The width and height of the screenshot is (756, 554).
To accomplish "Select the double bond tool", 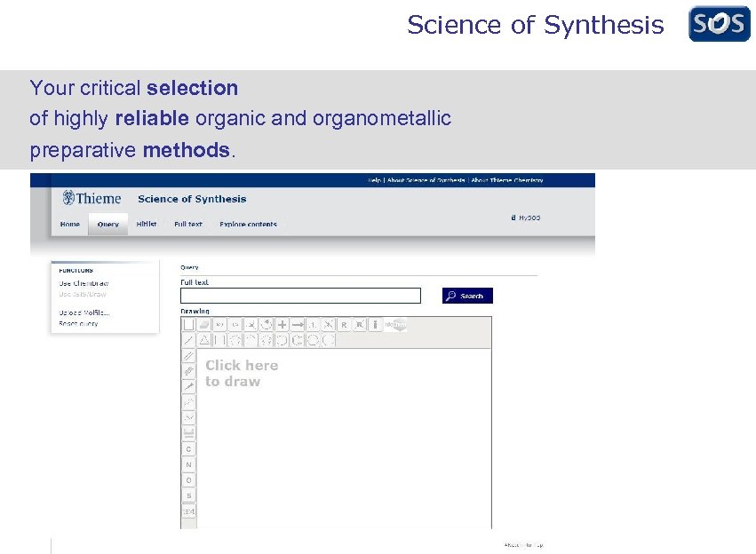I will click(x=188, y=355).
